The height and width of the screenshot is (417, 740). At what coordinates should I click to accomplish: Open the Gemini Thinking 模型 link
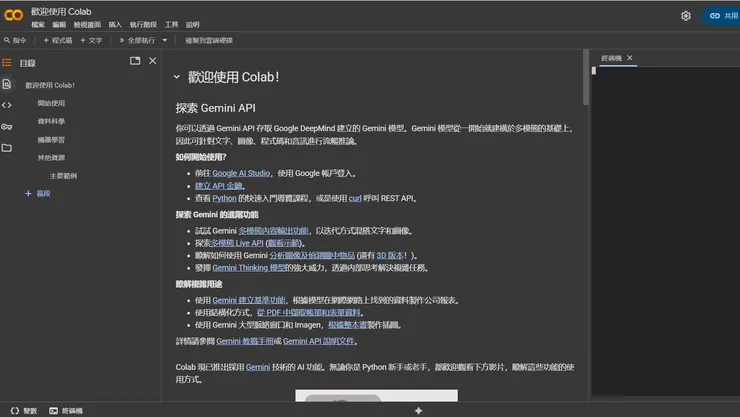tap(249, 268)
